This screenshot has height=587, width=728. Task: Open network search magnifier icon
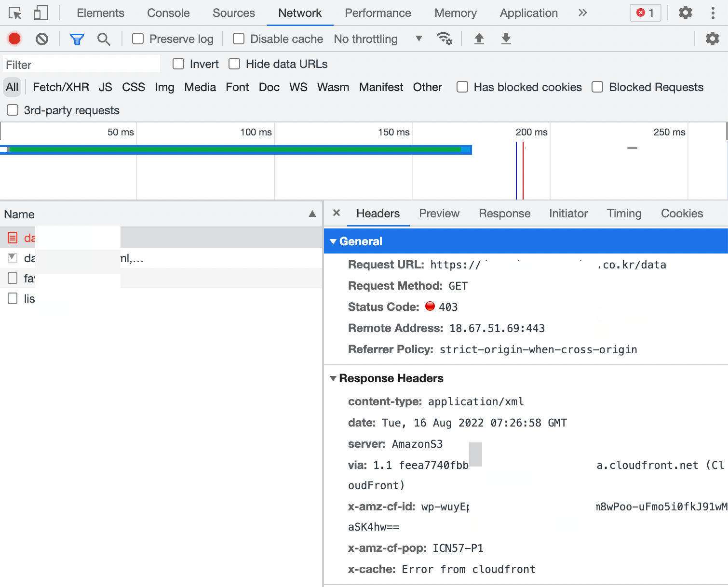coord(104,39)
